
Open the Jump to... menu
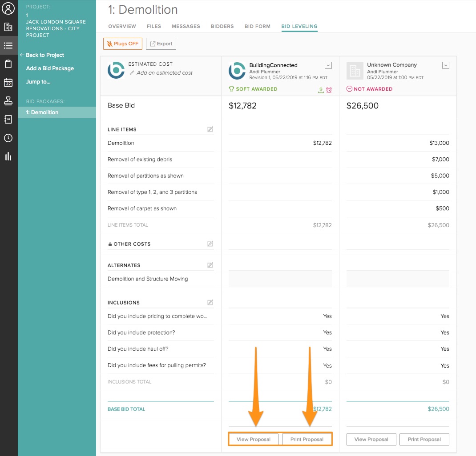click(38, 82)
